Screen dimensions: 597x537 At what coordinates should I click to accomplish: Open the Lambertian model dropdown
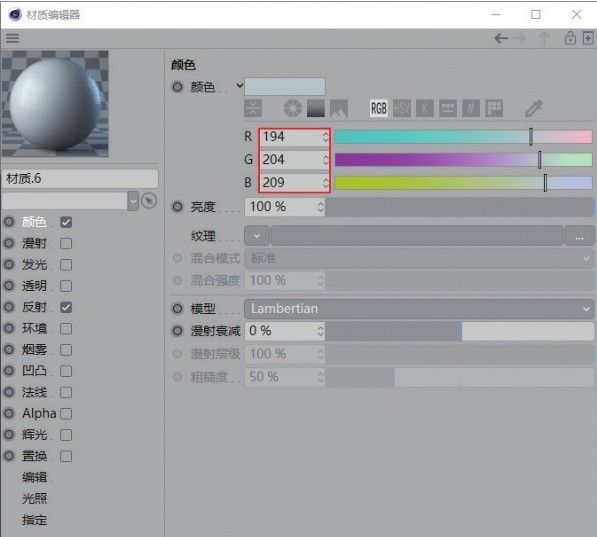[419, 308]
